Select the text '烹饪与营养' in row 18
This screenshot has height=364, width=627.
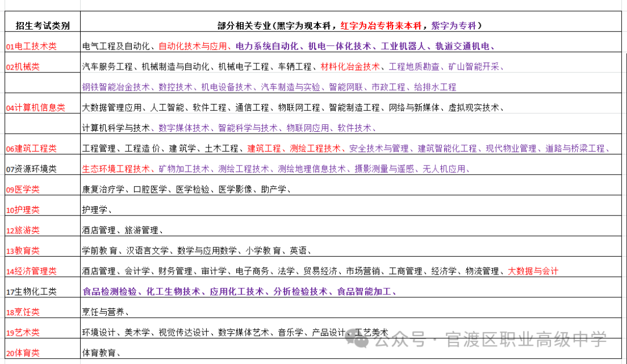click(103, 312)
